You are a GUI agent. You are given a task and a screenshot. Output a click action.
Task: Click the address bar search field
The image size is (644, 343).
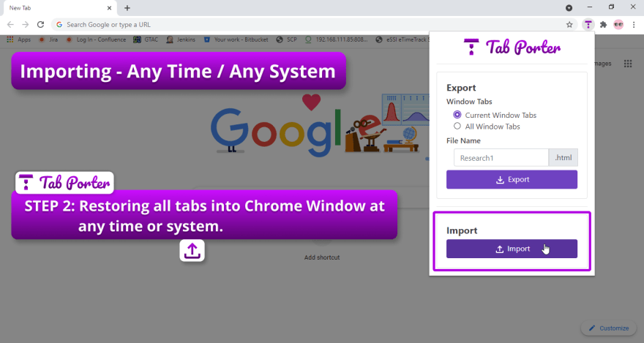pyautogui.click(x=312, y=25)
